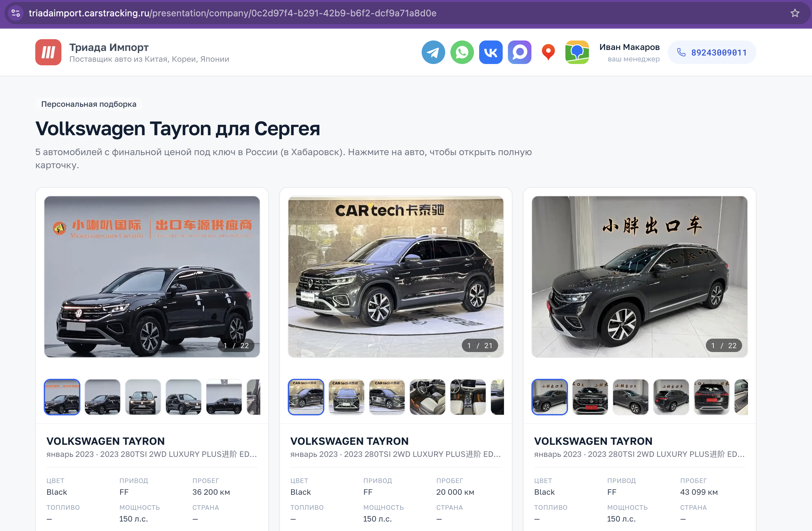Select third CARtech thumbnail of second car
Screen dimensions: 812x531
(387, 397)
